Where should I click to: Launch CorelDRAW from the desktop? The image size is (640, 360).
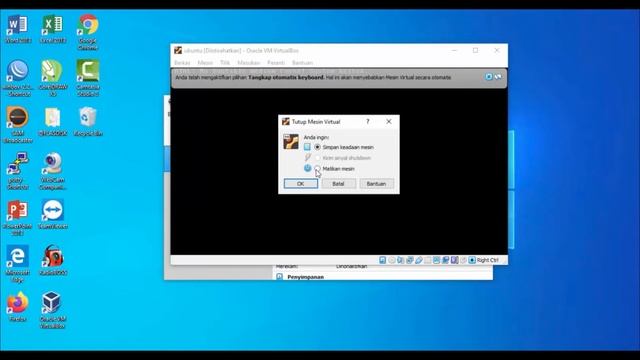click(53, 78)
